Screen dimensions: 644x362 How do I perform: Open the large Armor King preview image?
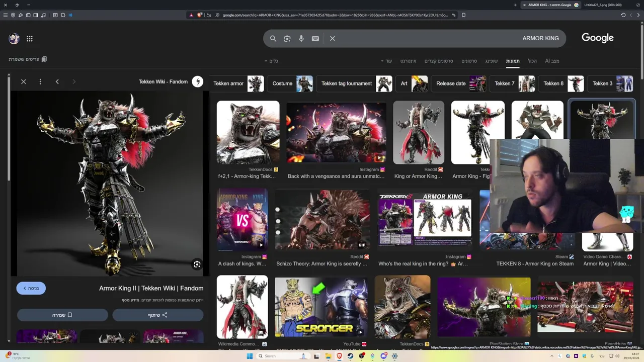point(110,184)
